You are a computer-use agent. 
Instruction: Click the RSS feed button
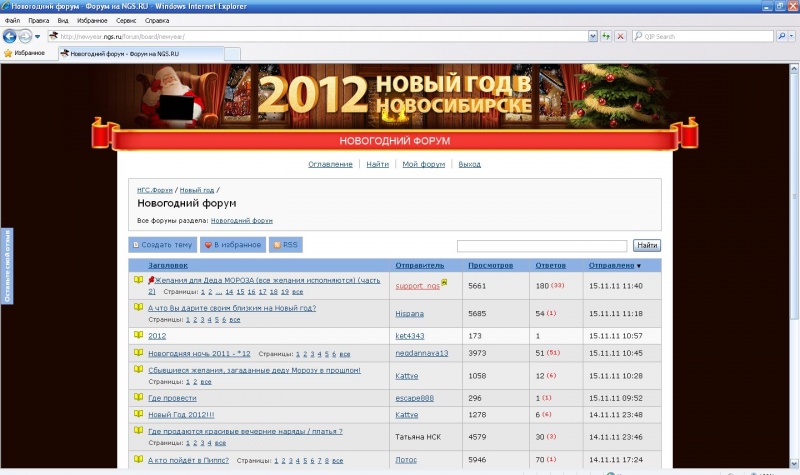285,244
